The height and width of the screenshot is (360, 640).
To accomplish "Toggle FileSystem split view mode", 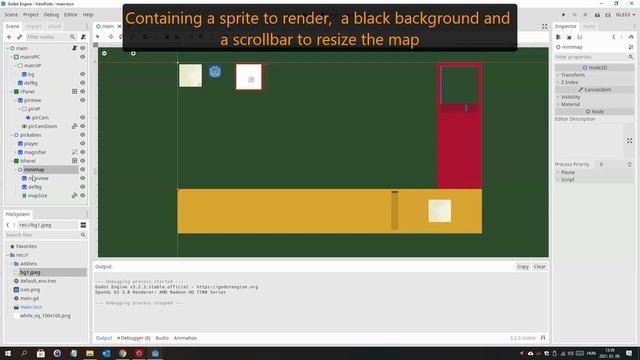I will tap(83, 225).
